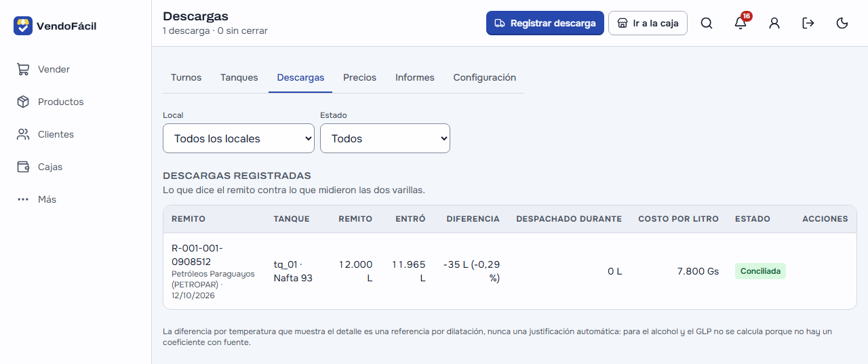The height and width of the screenshot is (364, 868).
Task: Click ESTADO column header
Action: pyautogui.click(x=753, y=219)
